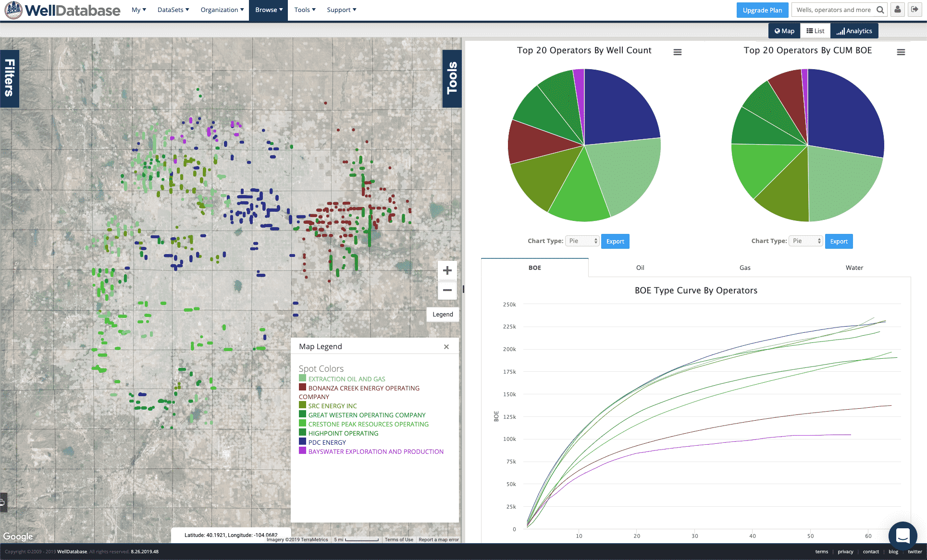Image resolution: width=927 pixels, height=560 pixels.
Task: Switch to Analytics view
Action: pos(854,31)
